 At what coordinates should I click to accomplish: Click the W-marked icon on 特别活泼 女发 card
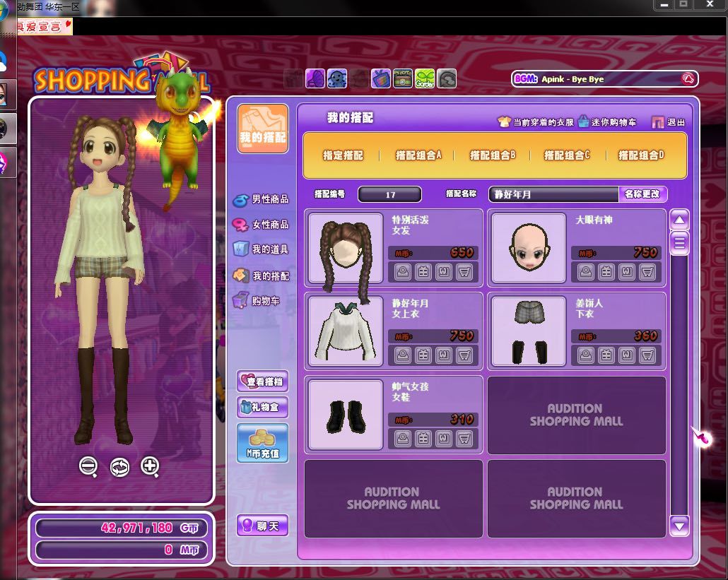[x=443, y=271]
